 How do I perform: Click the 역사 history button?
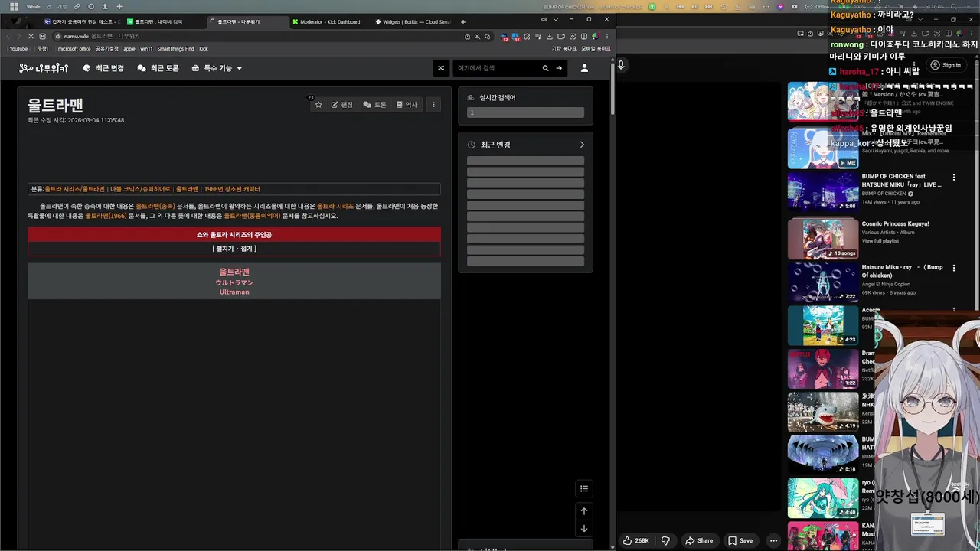click(x=407, y=105)
